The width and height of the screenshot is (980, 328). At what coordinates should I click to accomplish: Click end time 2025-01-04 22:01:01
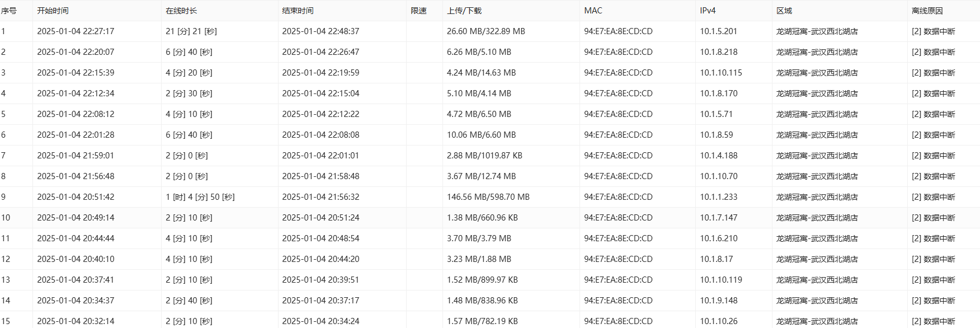pos(321,156)
